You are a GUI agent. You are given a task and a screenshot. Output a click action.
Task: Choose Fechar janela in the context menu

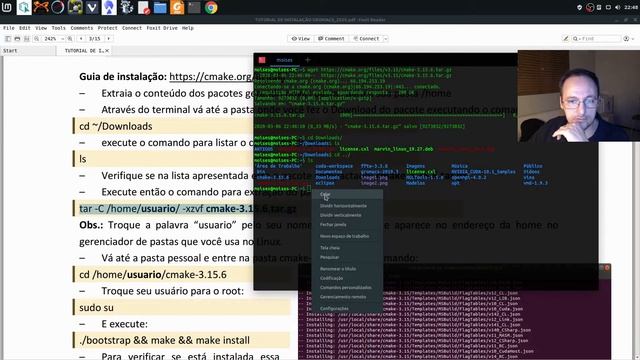pos(347,225)
